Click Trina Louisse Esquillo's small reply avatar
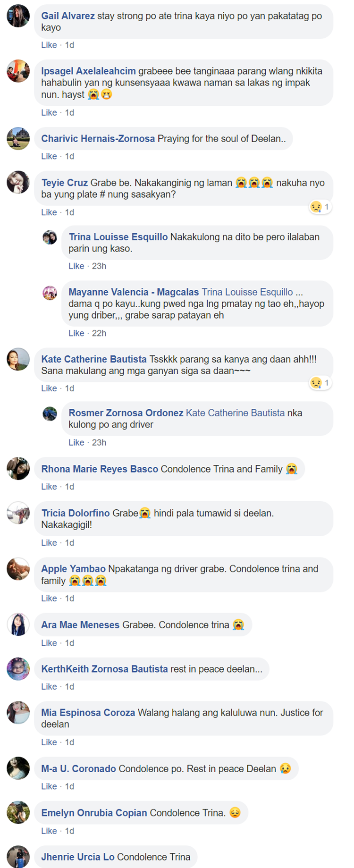The image size is (354, 868). point(50,237)
